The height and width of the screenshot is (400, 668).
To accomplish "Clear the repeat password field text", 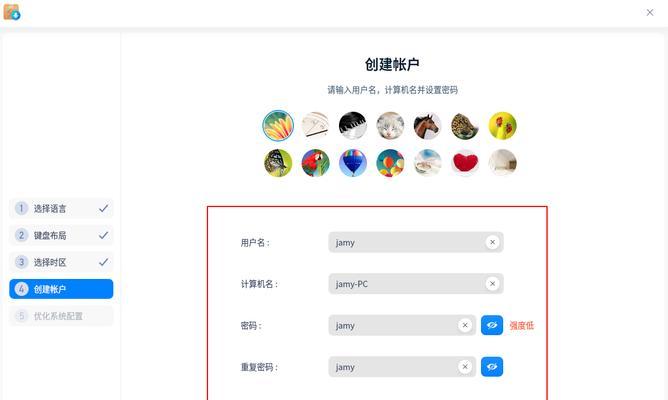I will coord(465,367).
